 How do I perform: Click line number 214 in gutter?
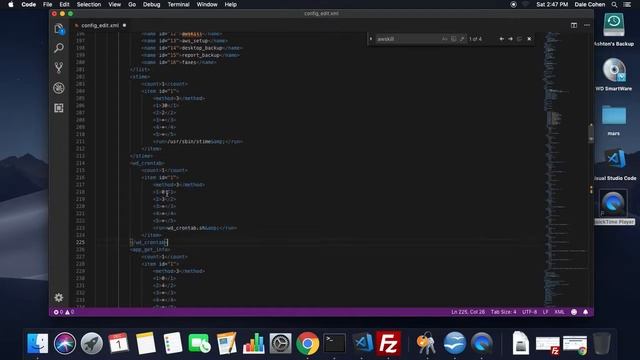click(80, 163)
